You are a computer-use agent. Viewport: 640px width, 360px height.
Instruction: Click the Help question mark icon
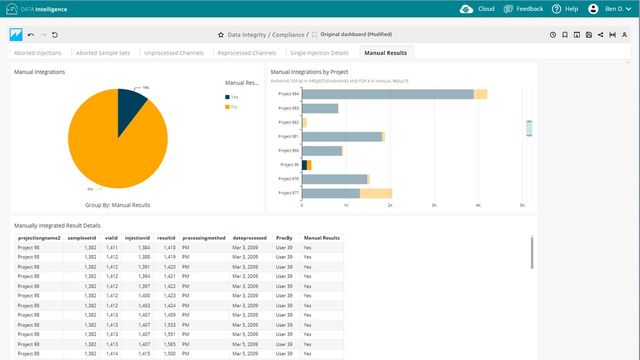(556, 9)
